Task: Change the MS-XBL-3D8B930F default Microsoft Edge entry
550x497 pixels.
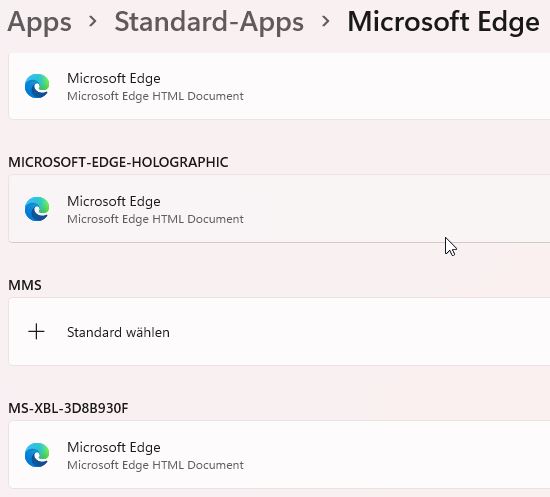Action: click(279, 455)
